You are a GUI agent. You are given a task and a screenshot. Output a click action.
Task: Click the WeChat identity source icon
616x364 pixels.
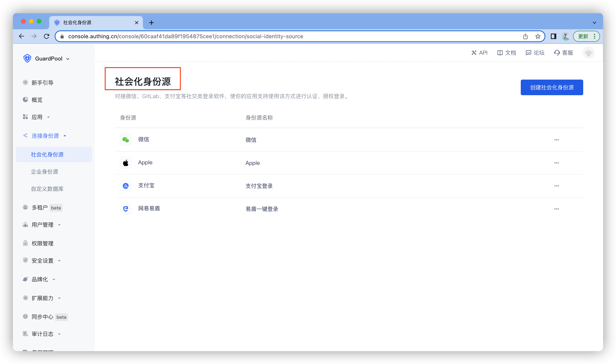click(x=126, y=140)
